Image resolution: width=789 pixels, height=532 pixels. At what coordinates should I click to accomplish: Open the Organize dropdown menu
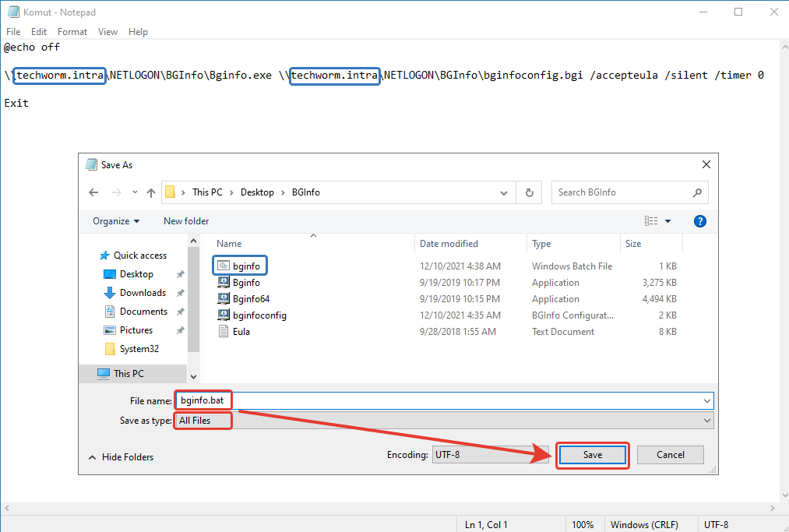tap(116, 221)
